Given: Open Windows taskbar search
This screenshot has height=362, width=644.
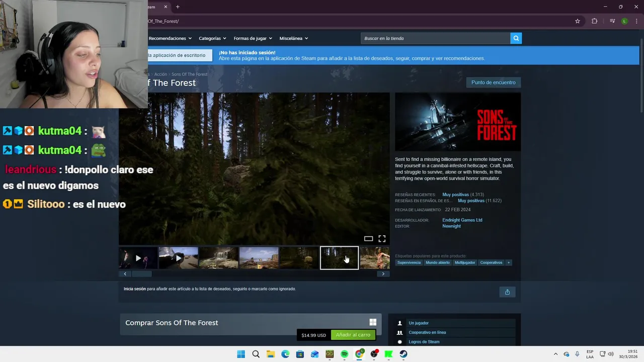Looking at the screenshot, I should [x=256, y=354].
